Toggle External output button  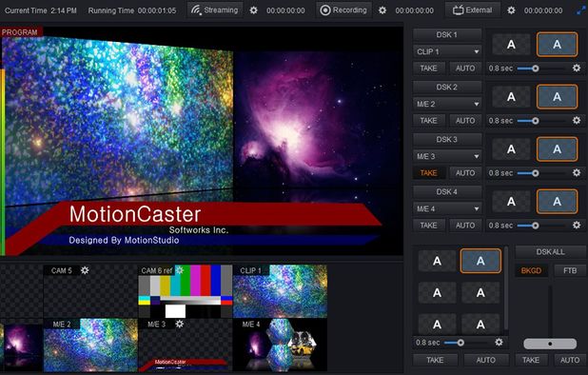(473, 10)
